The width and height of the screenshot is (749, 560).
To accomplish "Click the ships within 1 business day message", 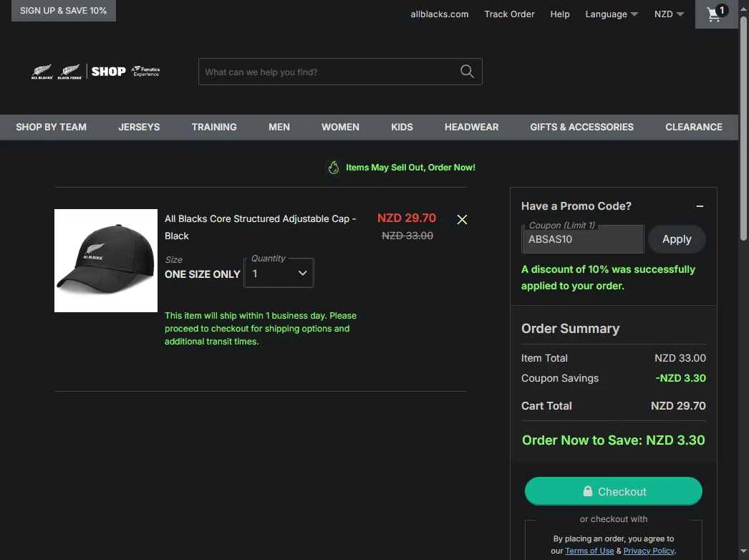I will coord(261,328).
